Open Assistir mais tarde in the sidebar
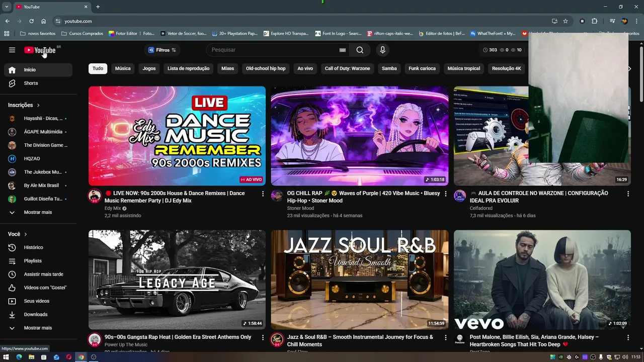 coord(38,274)
